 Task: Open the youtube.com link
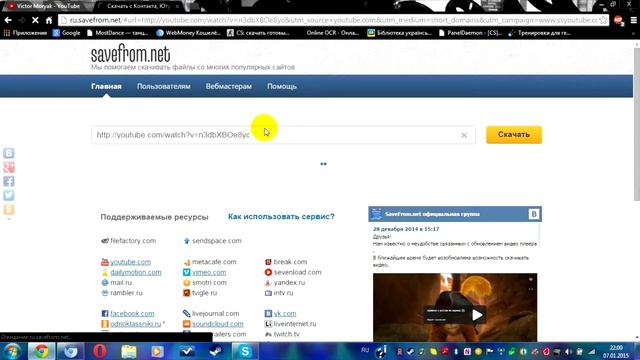pyautogui.click(x=131, y=262)
